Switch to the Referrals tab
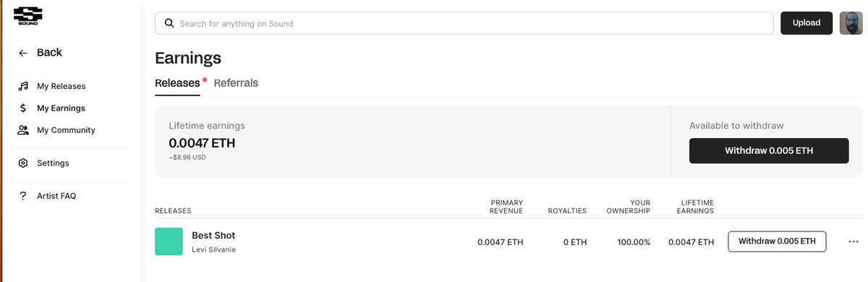This screenshot has width=868, height=282. tap(236, 83)
